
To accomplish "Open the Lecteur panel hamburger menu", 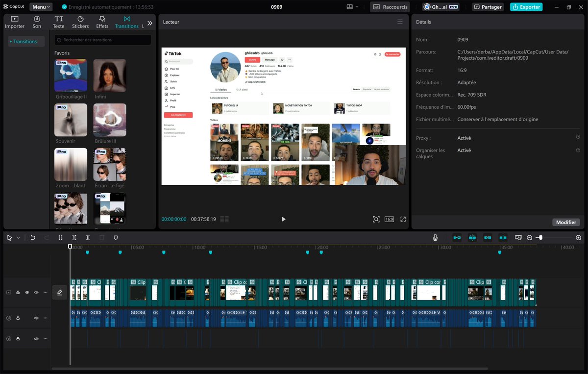I will (x=400, y=22).
